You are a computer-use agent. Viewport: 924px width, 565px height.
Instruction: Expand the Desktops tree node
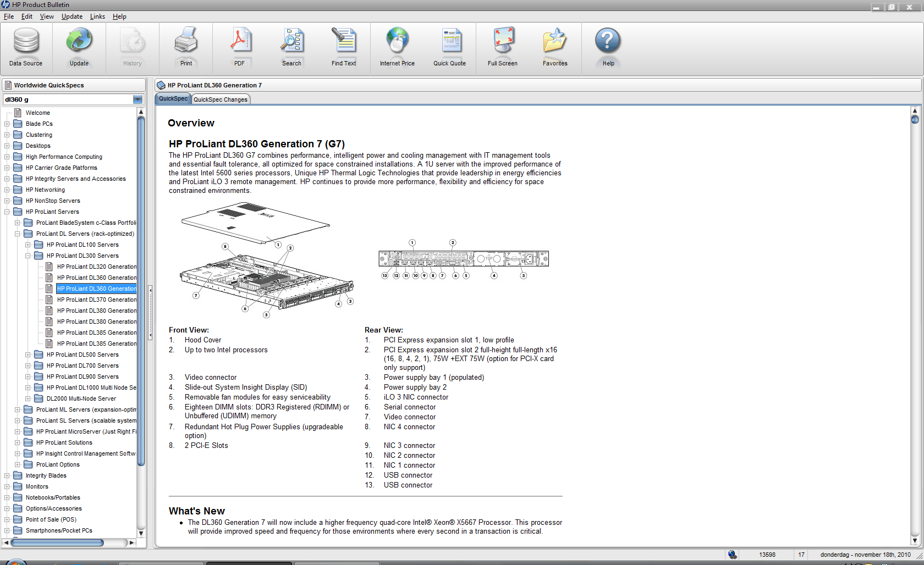click(x=7, y=146)
